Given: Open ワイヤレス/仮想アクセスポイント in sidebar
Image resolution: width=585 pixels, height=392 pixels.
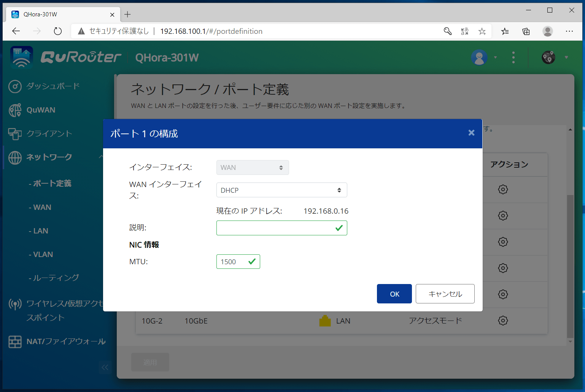Looking at the screenshot, I should tap(64, 310).
